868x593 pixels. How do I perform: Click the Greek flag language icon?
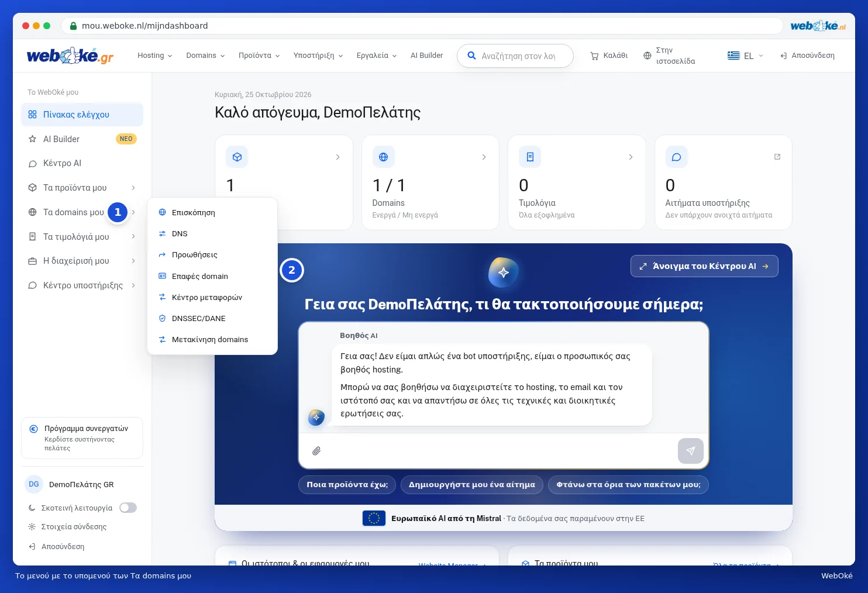coord(733,56)
